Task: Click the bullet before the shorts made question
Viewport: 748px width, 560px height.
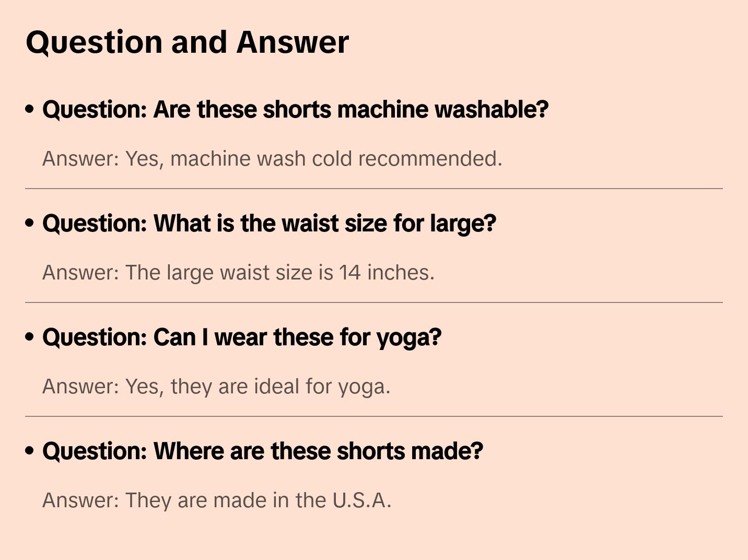Action: pyautogui.click(x=30, y=451)
